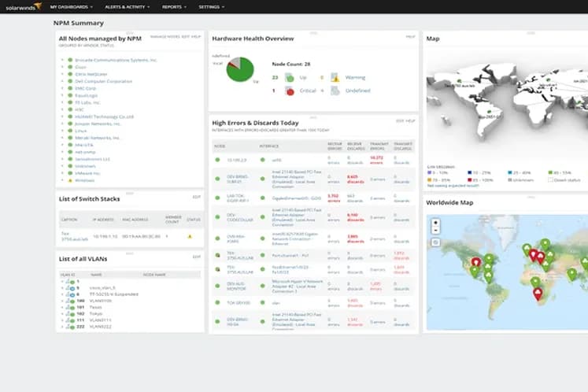
Task: Click the red pin in southern Africa
Action: tap(538, 294)
